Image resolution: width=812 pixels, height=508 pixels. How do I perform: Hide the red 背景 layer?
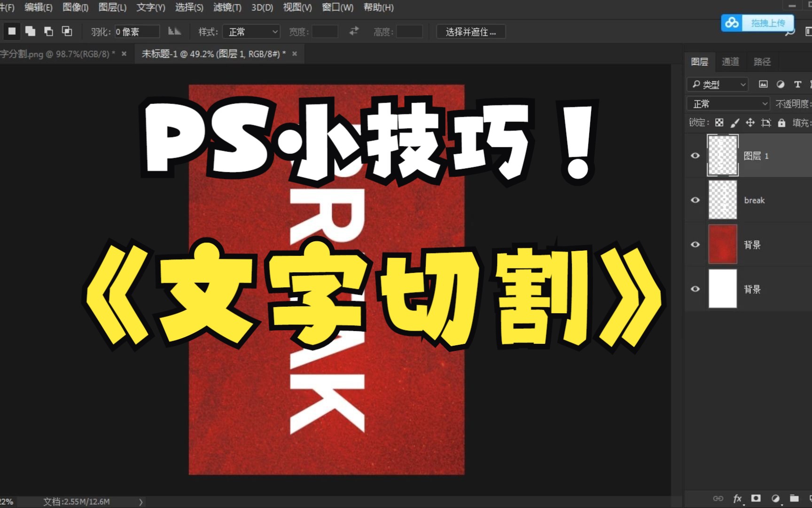coord(695,244)
